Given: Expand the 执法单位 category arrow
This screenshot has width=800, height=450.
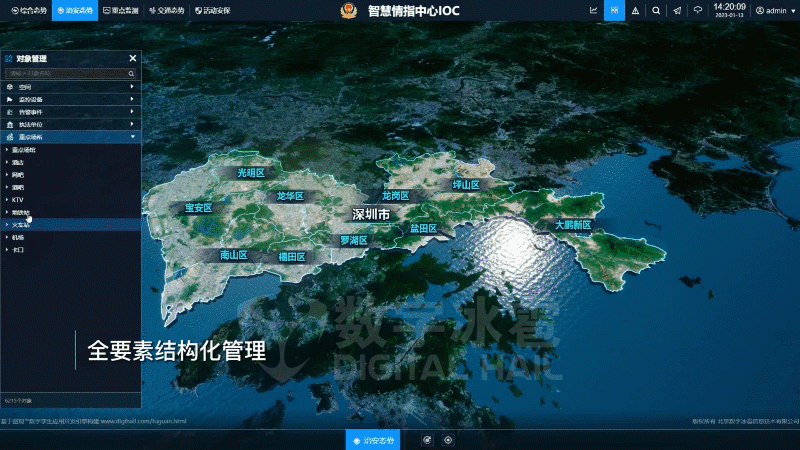Looking at the screenshot, I should 132,124.
